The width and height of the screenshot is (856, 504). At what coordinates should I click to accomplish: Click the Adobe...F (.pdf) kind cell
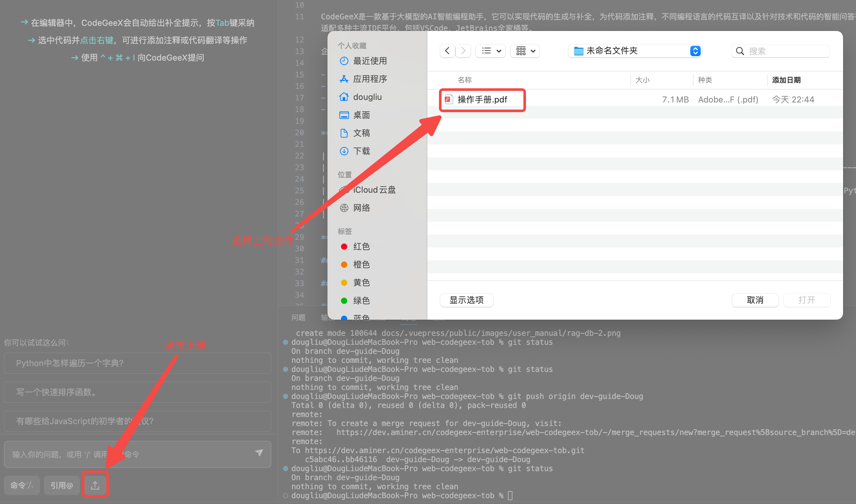[x=728, y=99]
